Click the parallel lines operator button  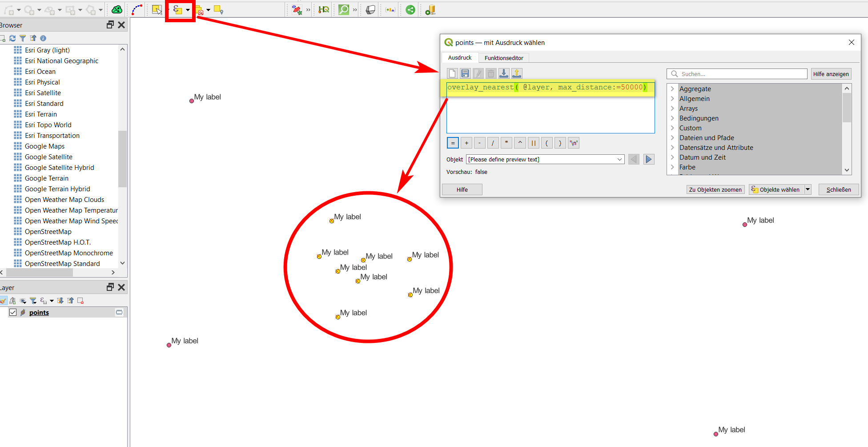(533, 142)
